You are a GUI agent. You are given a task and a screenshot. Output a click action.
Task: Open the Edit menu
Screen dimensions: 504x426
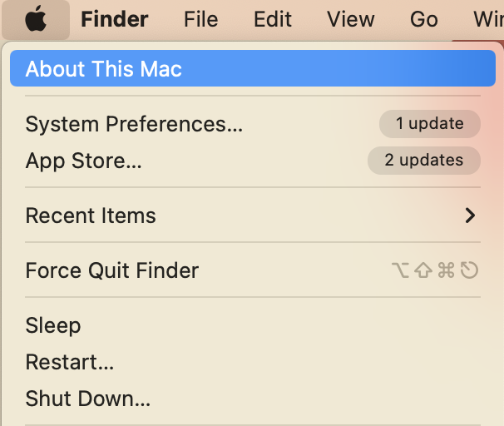pos(273,19)
